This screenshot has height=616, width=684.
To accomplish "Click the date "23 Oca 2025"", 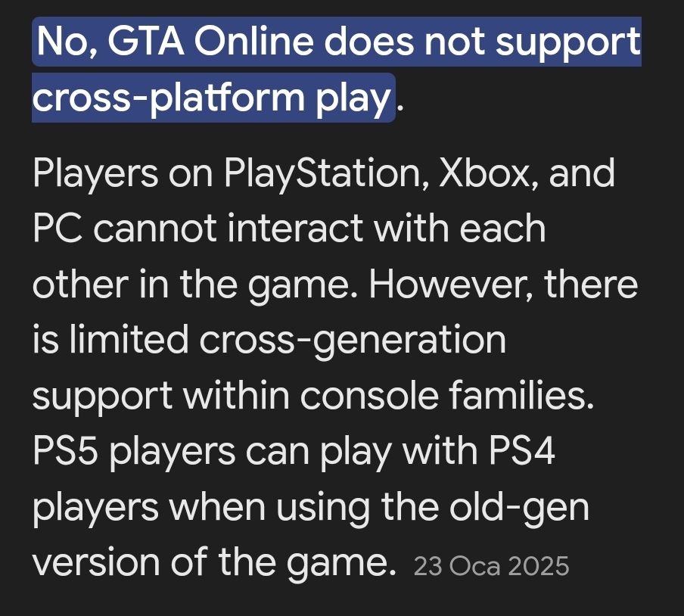I will (491, 566).
